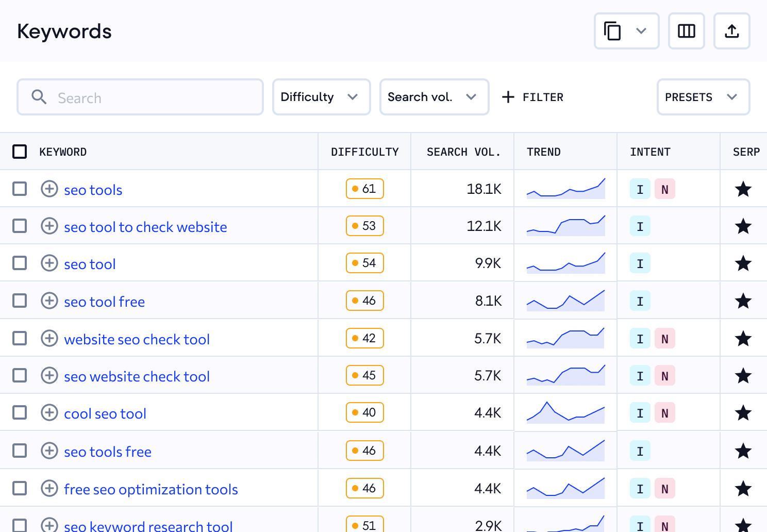The height and width of the screenshot is (532, 767).
Task: Open 'website seo check tool' keyword link
Action: [137, 339]
